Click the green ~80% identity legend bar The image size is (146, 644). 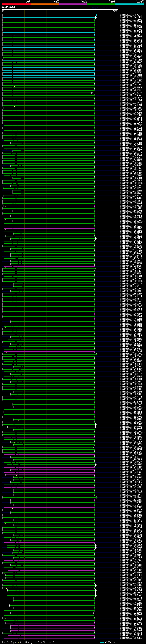click(x=101, y=4)
